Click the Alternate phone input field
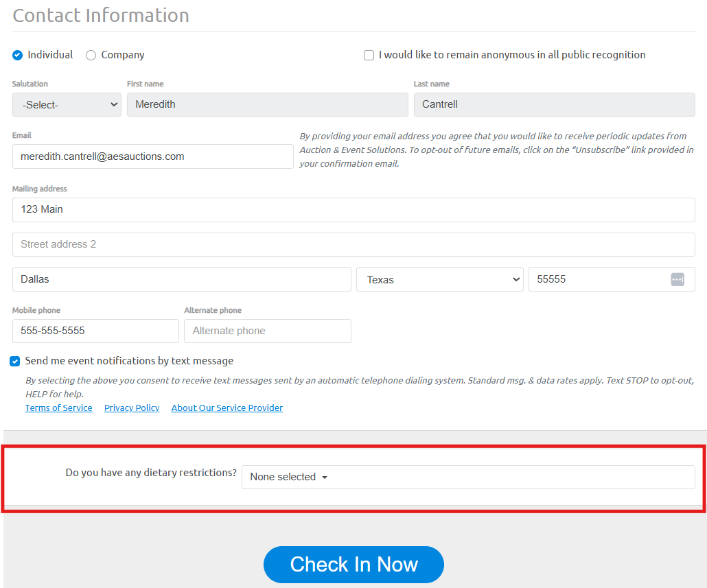The height and width of the screenshot is (588, 707). pyautogui.click(x=267, y=331)
